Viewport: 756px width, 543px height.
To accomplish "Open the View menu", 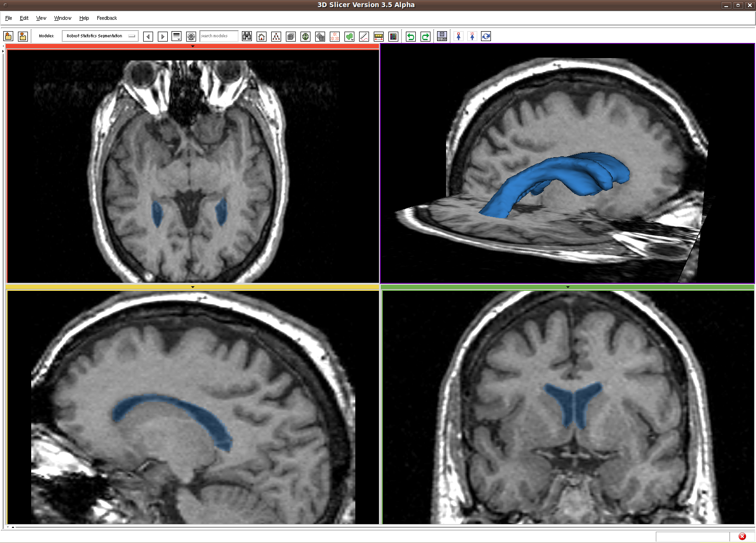I will [x=41, y=18].
